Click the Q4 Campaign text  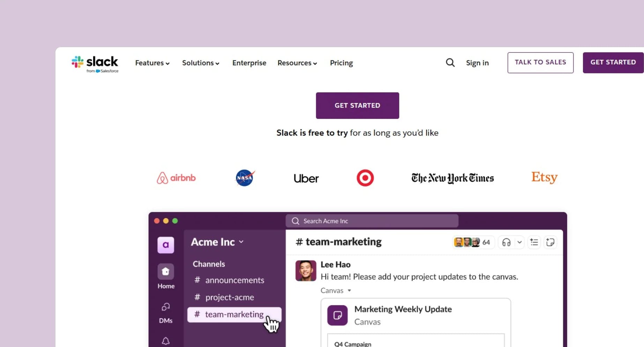point(353,344)
